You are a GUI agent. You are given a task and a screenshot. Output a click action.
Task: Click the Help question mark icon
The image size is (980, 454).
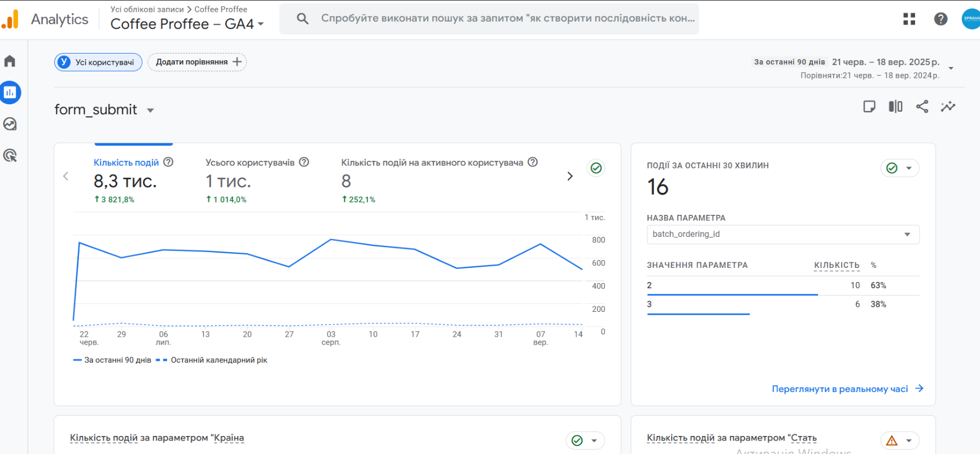pyautogui.click(x=940, y=19)
